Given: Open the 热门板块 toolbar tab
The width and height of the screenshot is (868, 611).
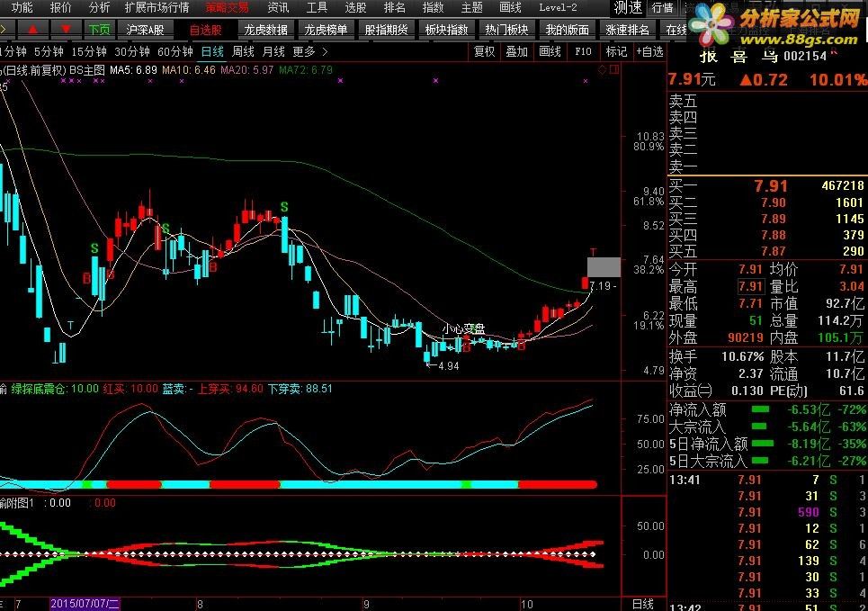Looking at the screenshot, I should click(x=506, y=30).
